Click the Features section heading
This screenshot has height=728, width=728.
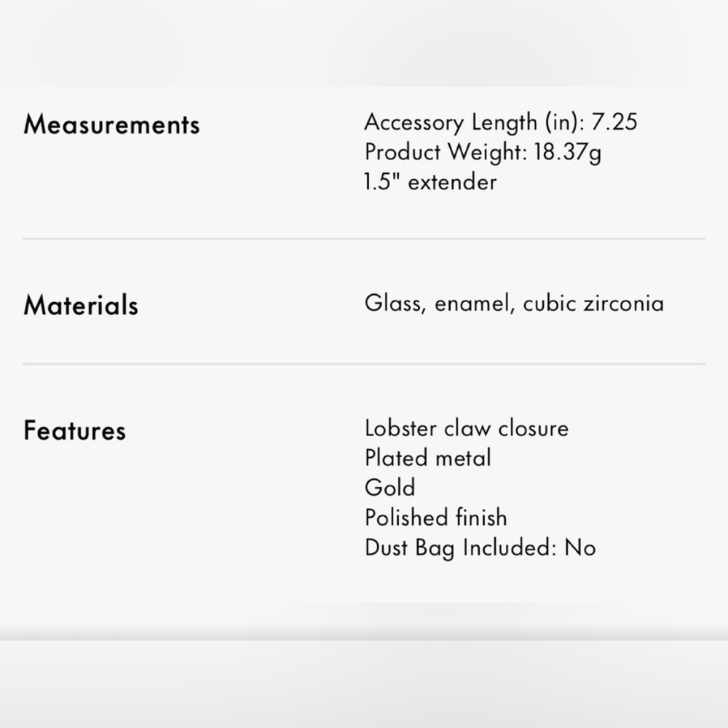[x=75, y=430]
